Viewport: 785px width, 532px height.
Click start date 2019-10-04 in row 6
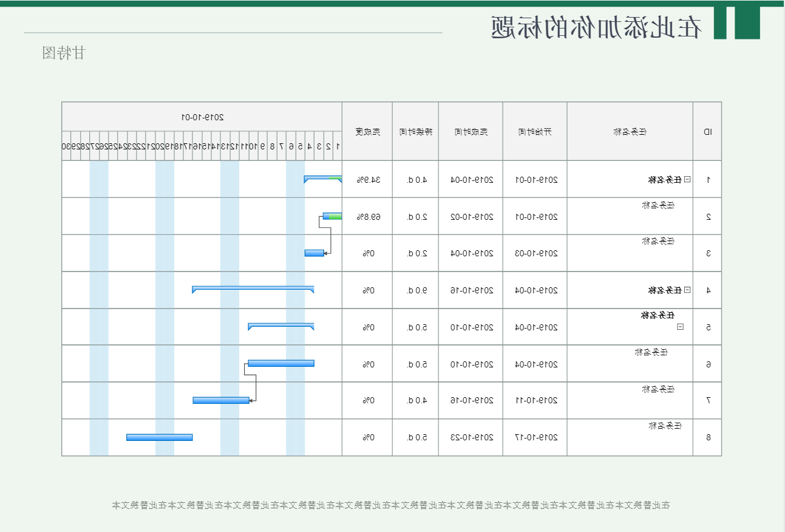click(x=535, y=364)
